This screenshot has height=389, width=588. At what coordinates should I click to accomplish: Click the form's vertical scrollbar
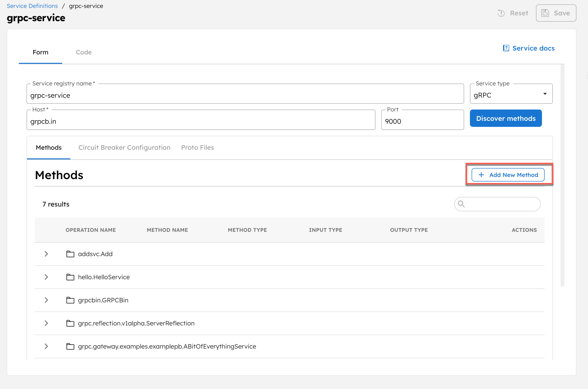[x=562, y=176]
